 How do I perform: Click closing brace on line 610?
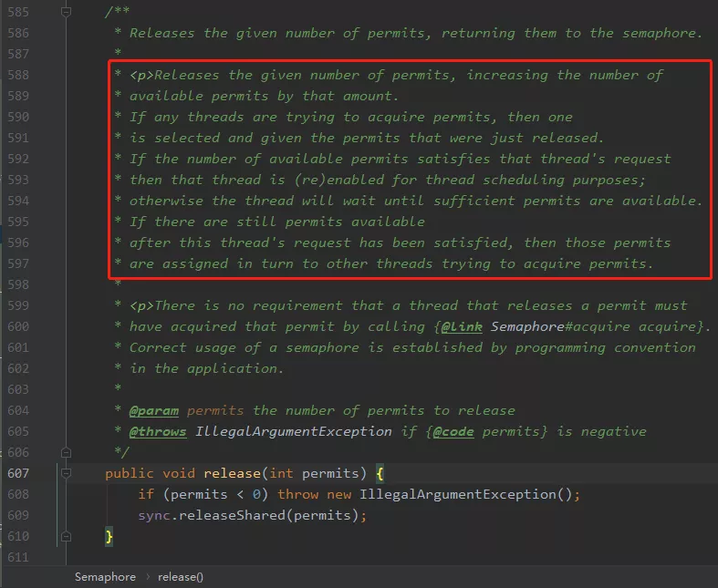(109, 536)
